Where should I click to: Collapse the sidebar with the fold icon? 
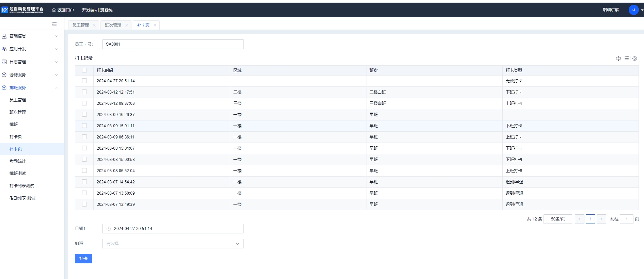click(54, 24)
